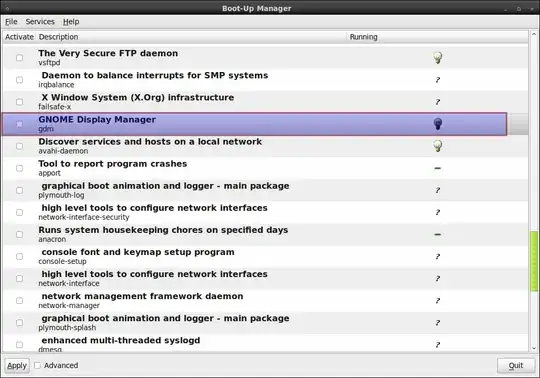Click the question mark status for network-manager
The image size is (540, 378).
tap(437, 301)
